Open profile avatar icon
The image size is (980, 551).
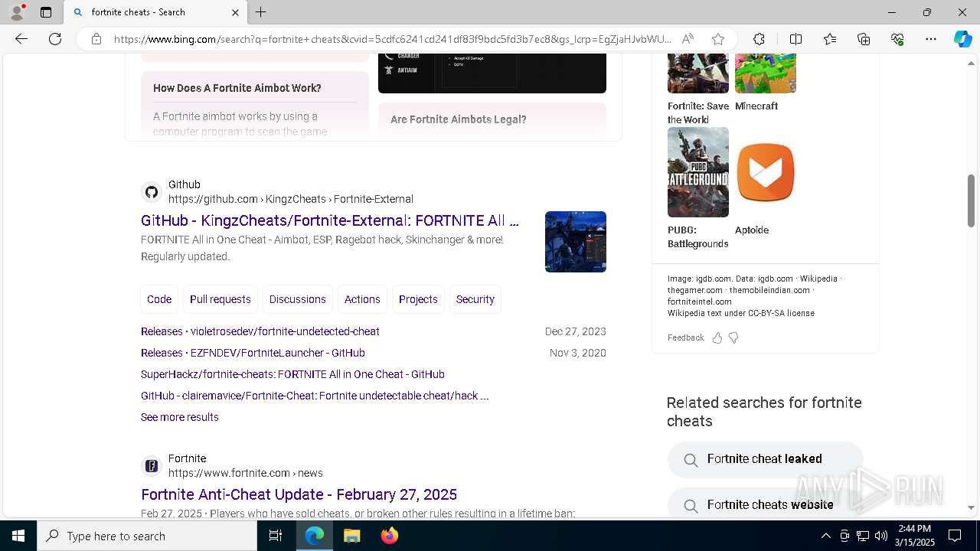[17, 12]
